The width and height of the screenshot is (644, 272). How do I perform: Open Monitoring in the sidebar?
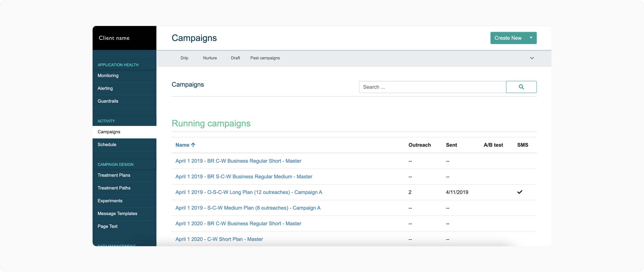point(124,76)
